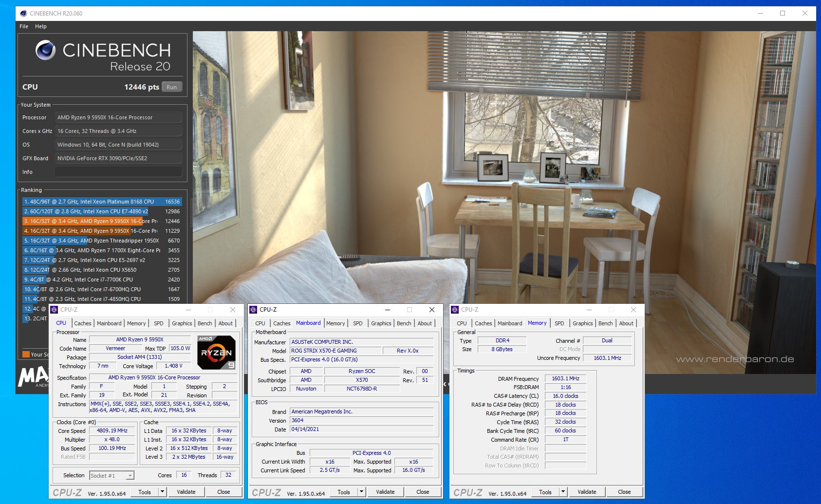Select ranking row Xeon CPU X5650
This screenshot has width=821, height=504.
102,270
